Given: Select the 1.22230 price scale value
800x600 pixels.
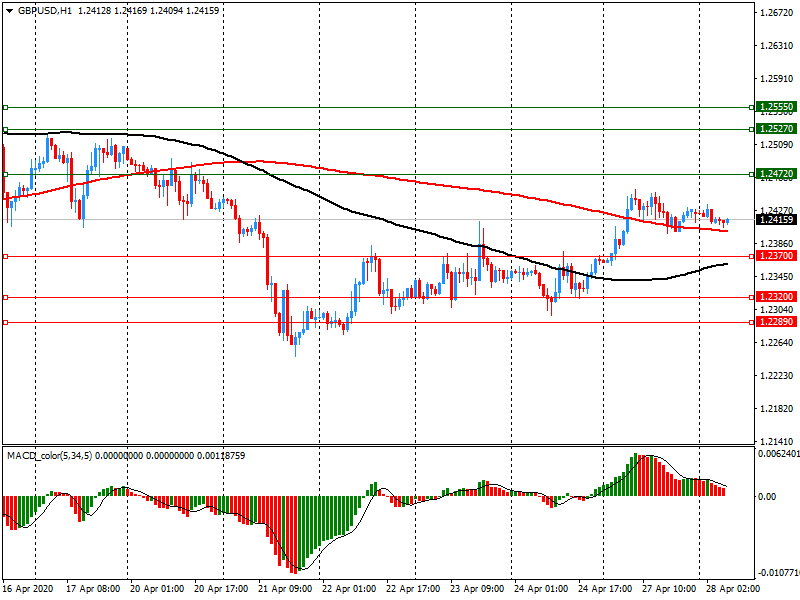Looking at the screenshot, I should [x=777, y=376].
